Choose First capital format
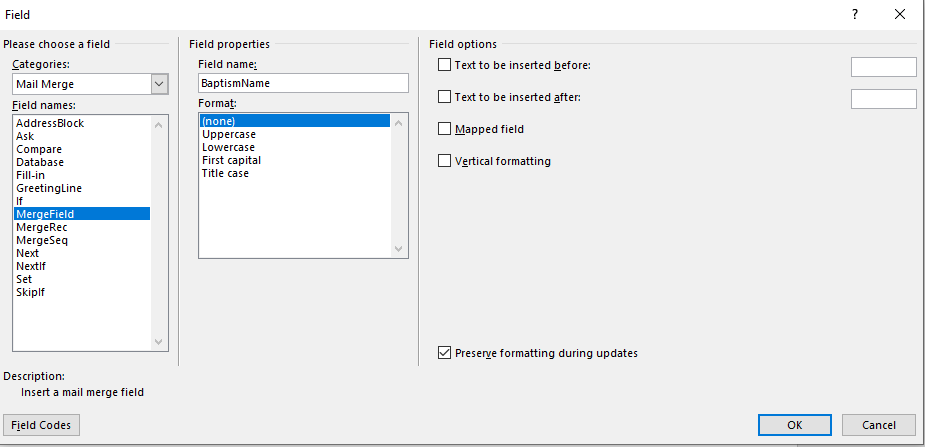Viewport: 925px width, 447px height. [x=231, y=160]
